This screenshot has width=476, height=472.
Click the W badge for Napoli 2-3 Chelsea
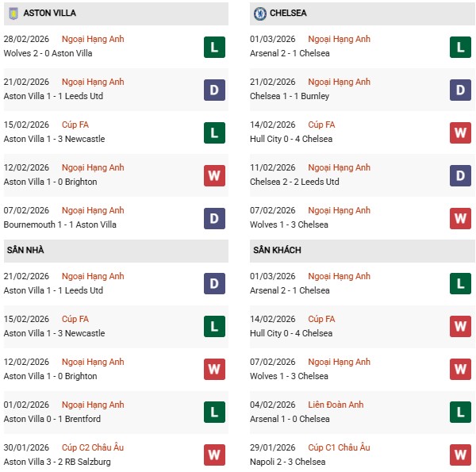[461, 455]
